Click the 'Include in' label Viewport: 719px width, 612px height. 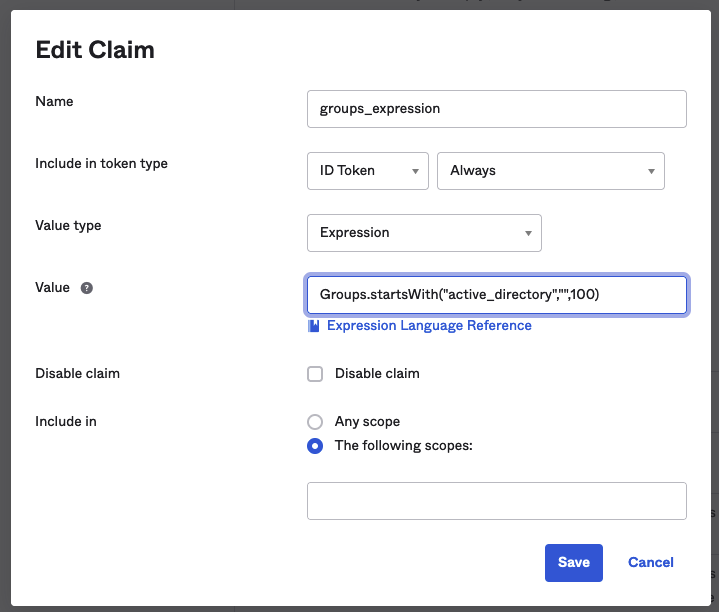point(66,422)
